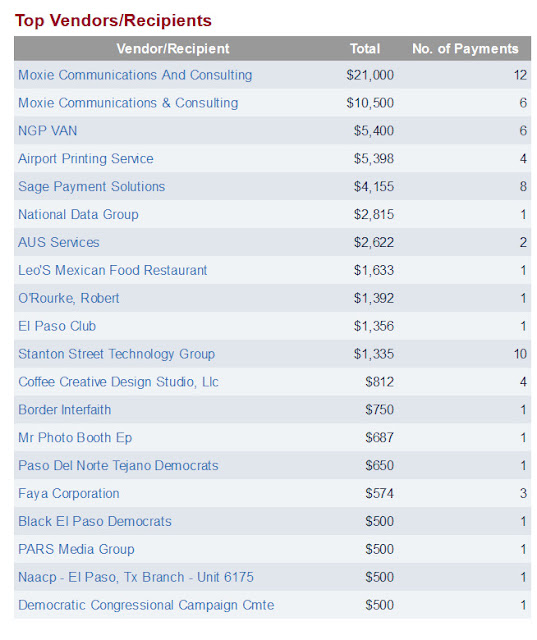
Task: Select Sage Payment Solutions link
Action: [91, 187]
